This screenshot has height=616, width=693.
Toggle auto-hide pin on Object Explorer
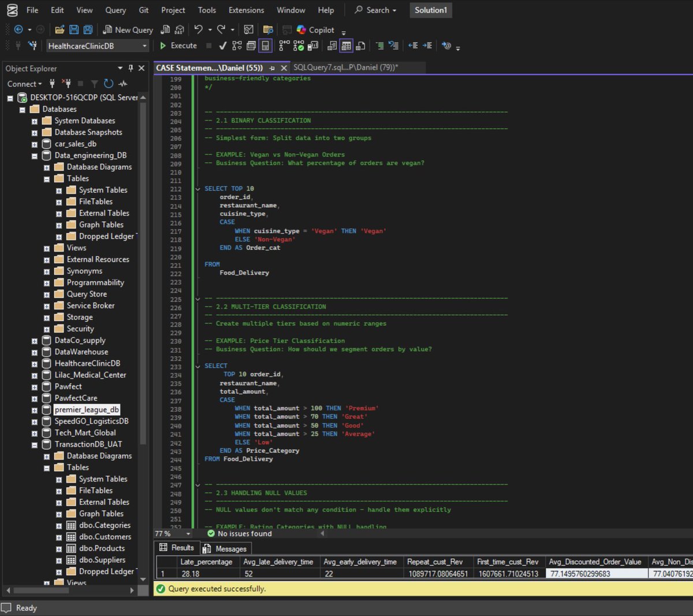coord(131,68)
